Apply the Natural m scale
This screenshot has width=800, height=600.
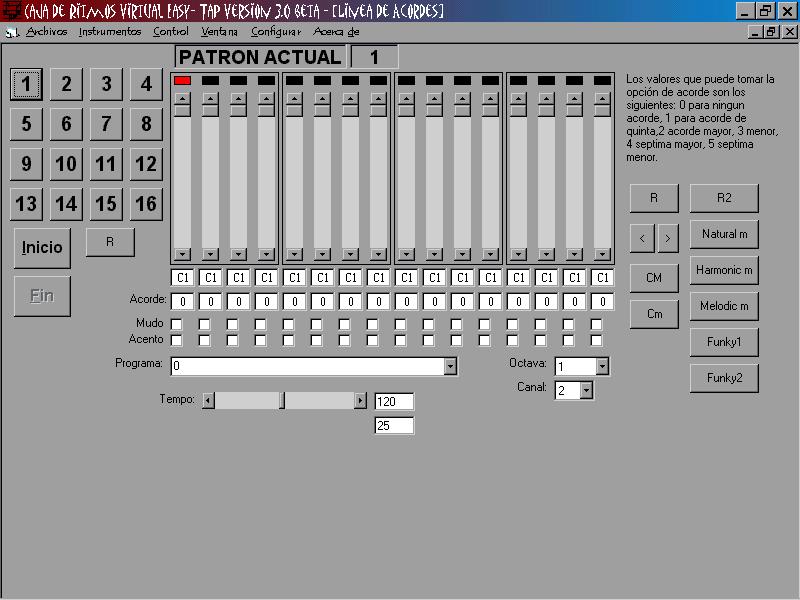[724, 234]
